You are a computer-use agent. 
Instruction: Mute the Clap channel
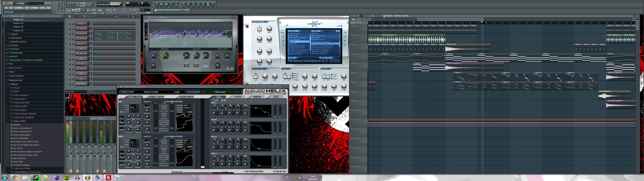67,58
